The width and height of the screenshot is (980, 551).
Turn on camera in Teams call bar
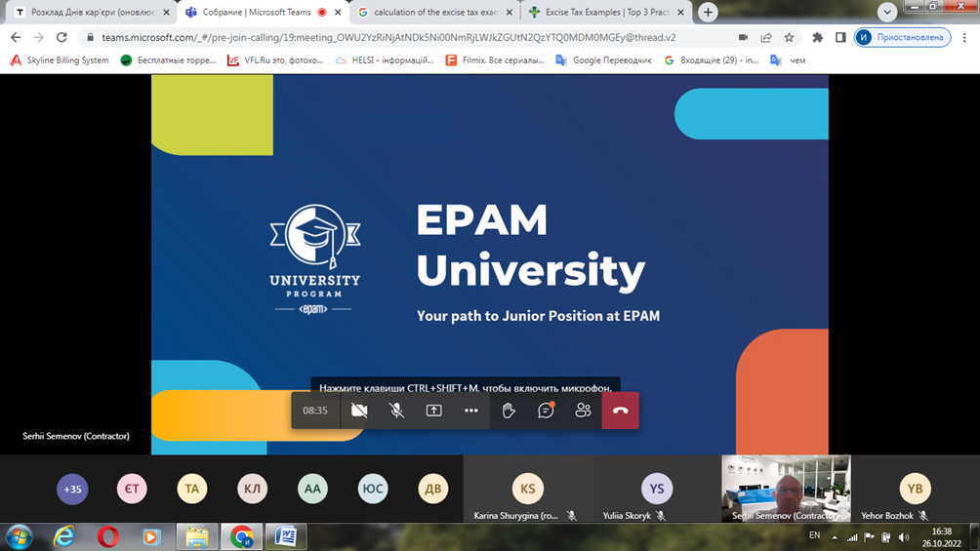(x=359, y=411)
